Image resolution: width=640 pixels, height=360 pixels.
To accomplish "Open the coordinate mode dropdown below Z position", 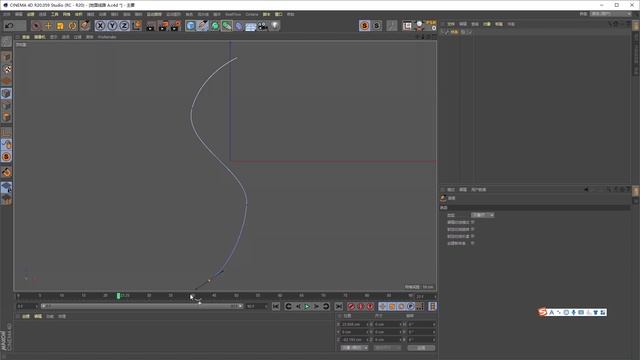I will click(x=354, y=348).
